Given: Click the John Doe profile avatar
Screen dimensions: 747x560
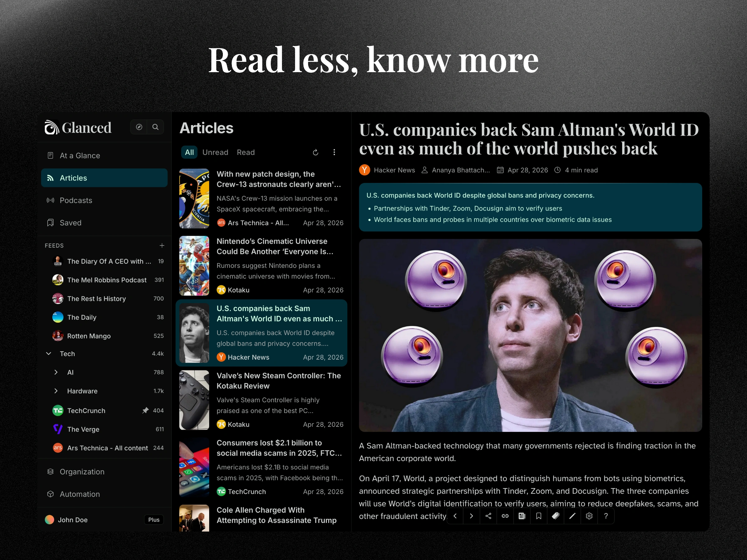Looking at the screenshot, I should (49, 520).
